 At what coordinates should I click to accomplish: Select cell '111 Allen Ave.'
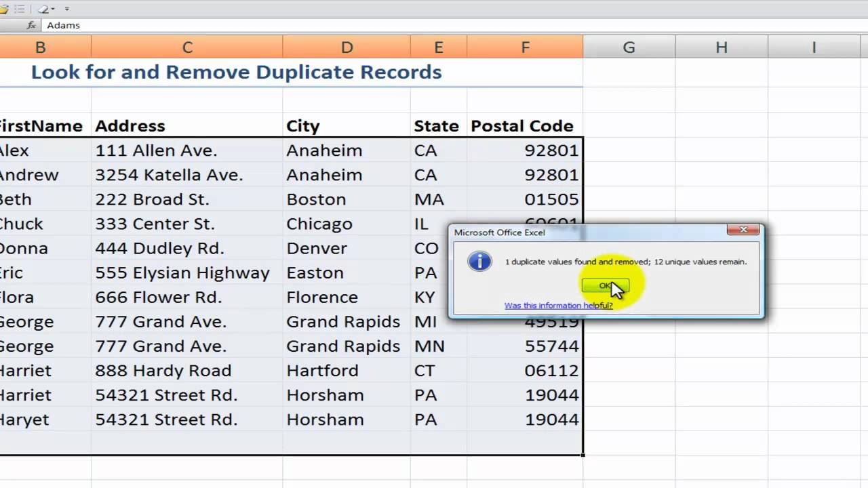(x=187, y=150)
